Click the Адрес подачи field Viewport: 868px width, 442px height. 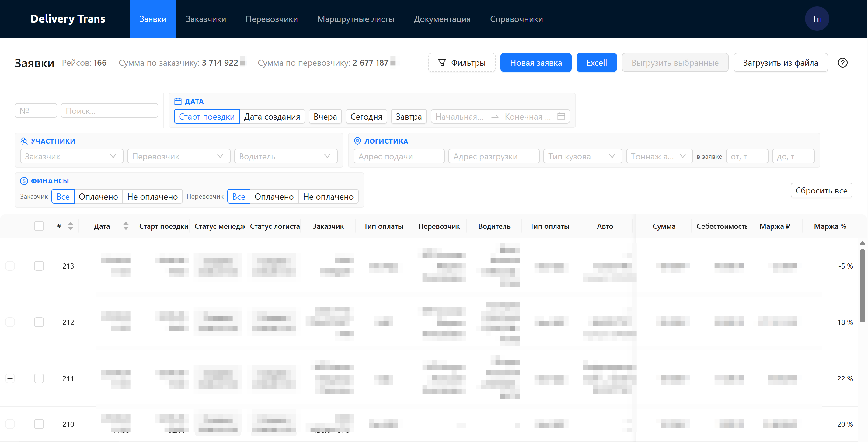pos(399,156)
